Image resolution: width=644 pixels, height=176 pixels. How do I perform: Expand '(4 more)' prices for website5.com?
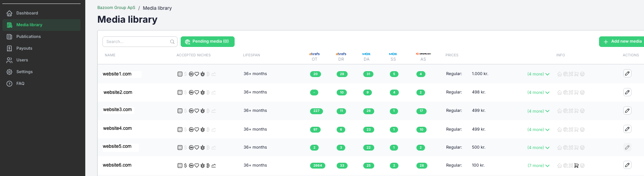click(538, 147)
